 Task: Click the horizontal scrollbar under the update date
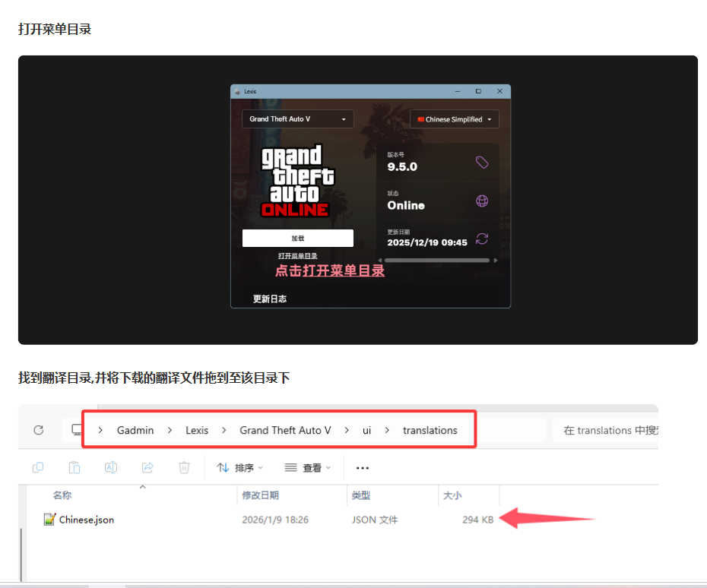pos(436,261)
